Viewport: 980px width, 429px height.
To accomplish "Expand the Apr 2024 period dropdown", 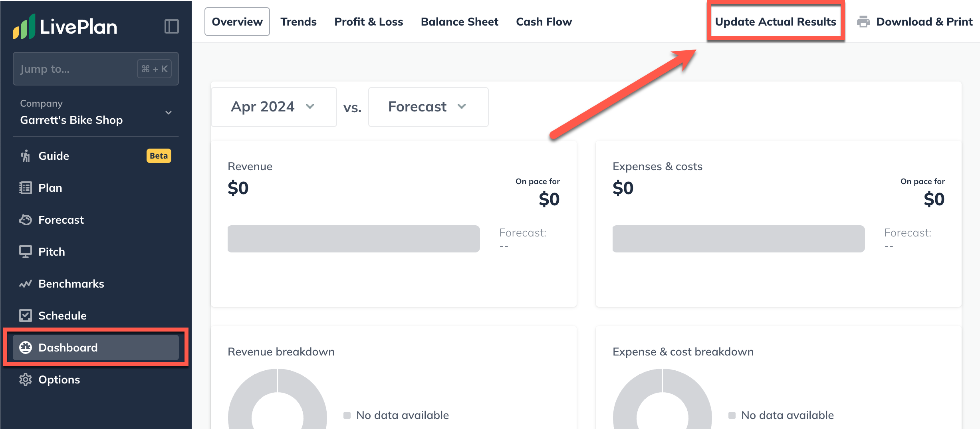I will [x=274, y=107].
